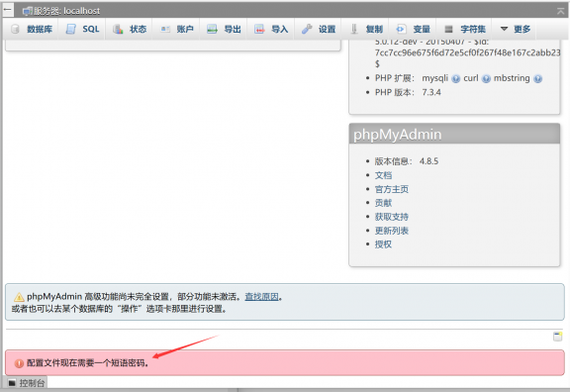Click the console icon beside 控制台

(12, 383)
